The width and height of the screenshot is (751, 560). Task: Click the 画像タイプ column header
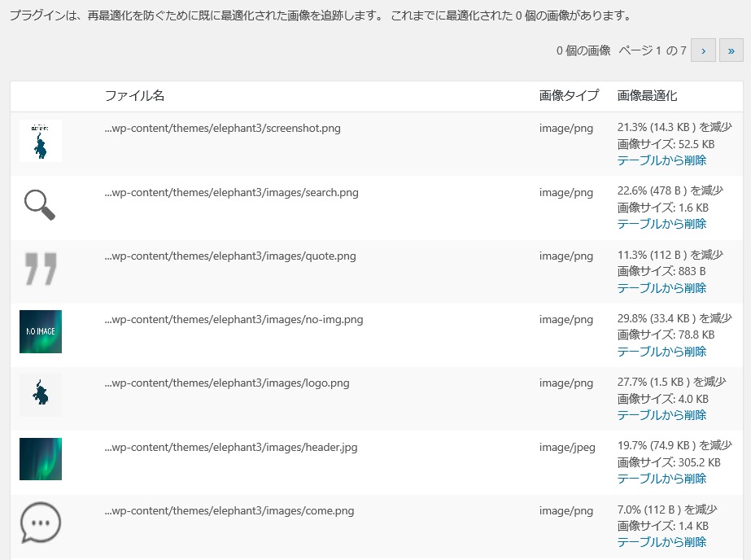click(x=569, y=96)
